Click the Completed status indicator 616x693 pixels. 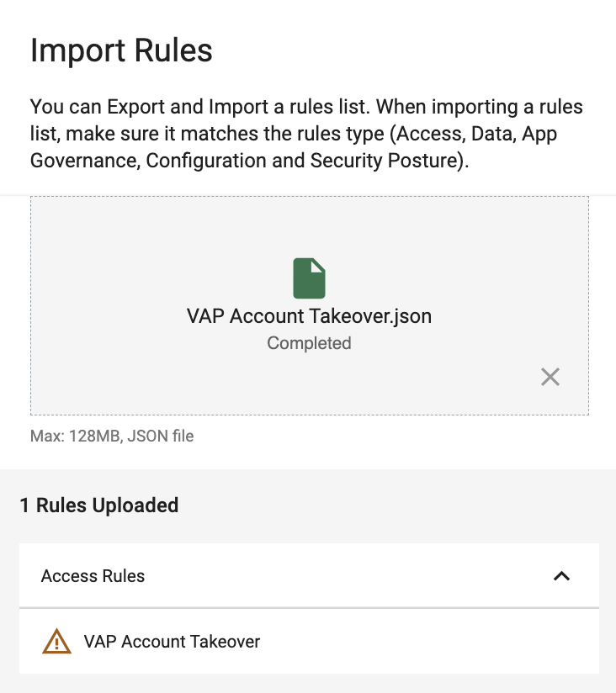click(309, 343)
